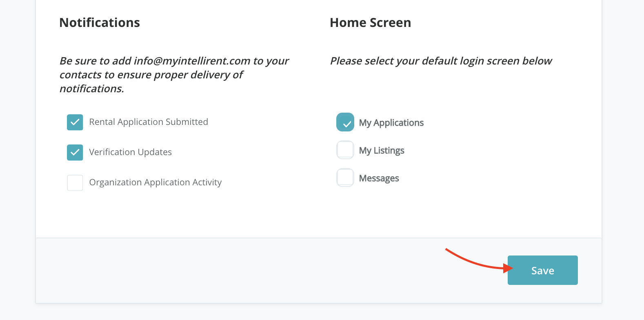The height and width of the screenshot is (320, 644).
Task: Click the My Applications label text
Action: [x=391, y=123]
